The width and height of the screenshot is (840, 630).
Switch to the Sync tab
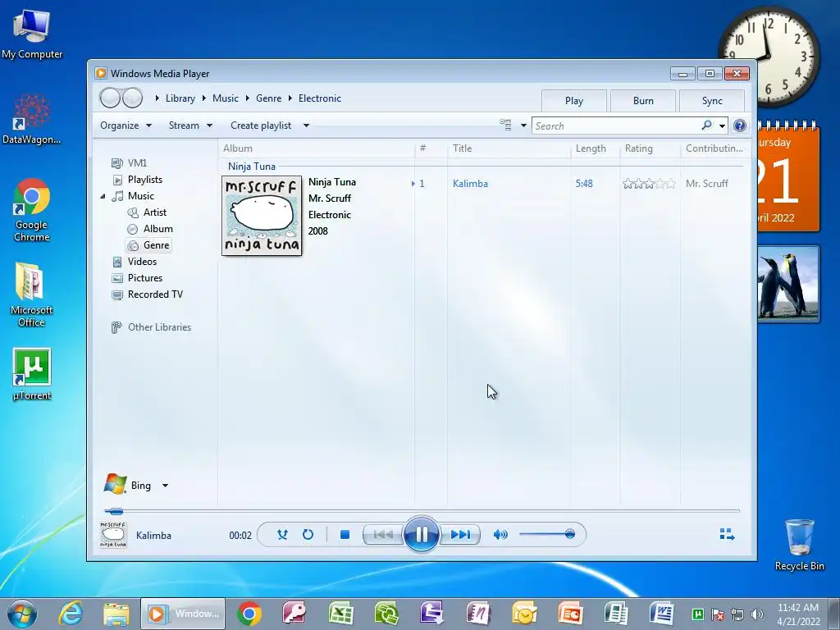coord(712,101)
